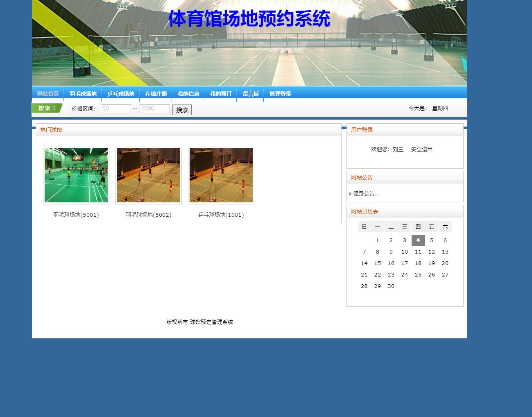The width and height of the screenshot is (532, 417).
Task: Click the 搜索 button to search prices
Action: (182, 109)
